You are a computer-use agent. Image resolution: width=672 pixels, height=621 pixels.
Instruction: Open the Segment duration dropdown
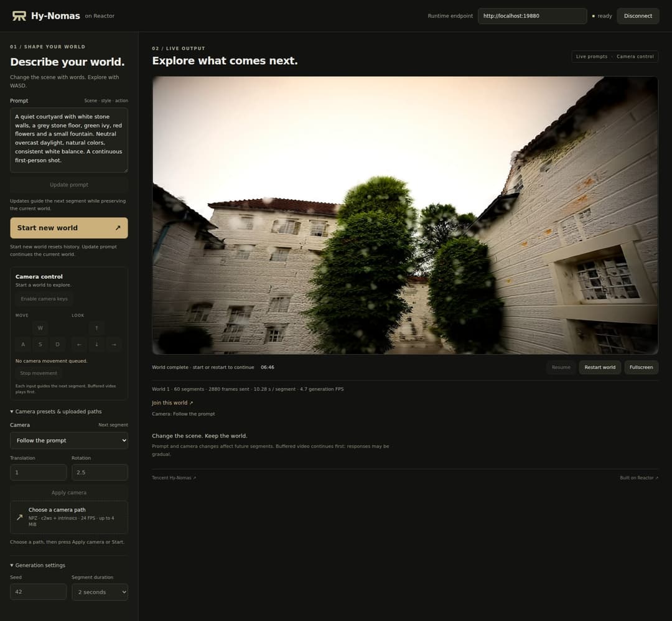pos(100,592)
